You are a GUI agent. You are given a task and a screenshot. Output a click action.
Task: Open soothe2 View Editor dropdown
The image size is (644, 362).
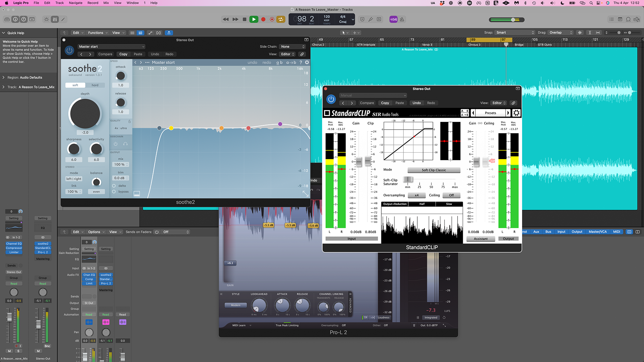287,54
